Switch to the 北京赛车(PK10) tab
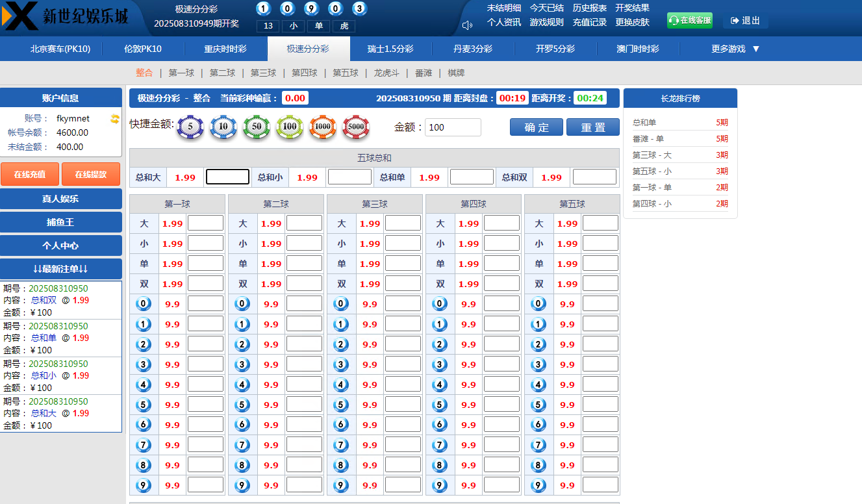Screen dimensions: 862x504 (x=60, y=49)
